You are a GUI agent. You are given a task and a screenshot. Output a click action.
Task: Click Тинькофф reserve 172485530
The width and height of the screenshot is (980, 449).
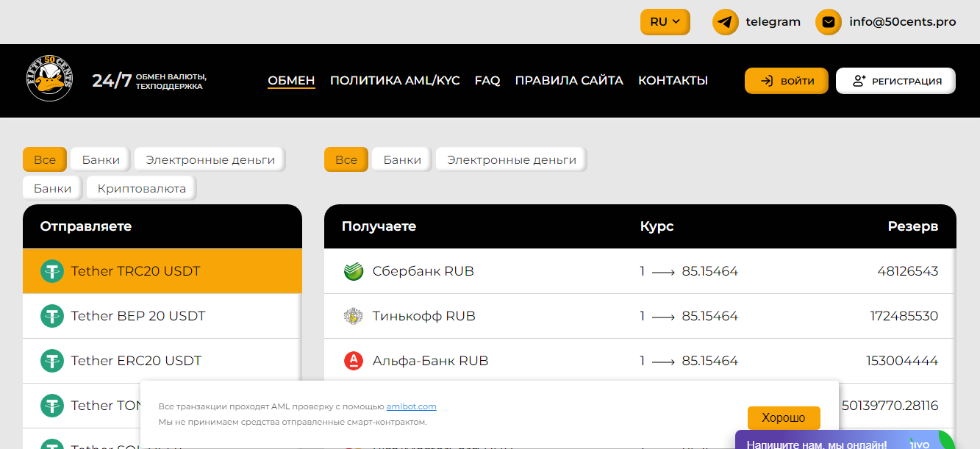tap(904, 316)
